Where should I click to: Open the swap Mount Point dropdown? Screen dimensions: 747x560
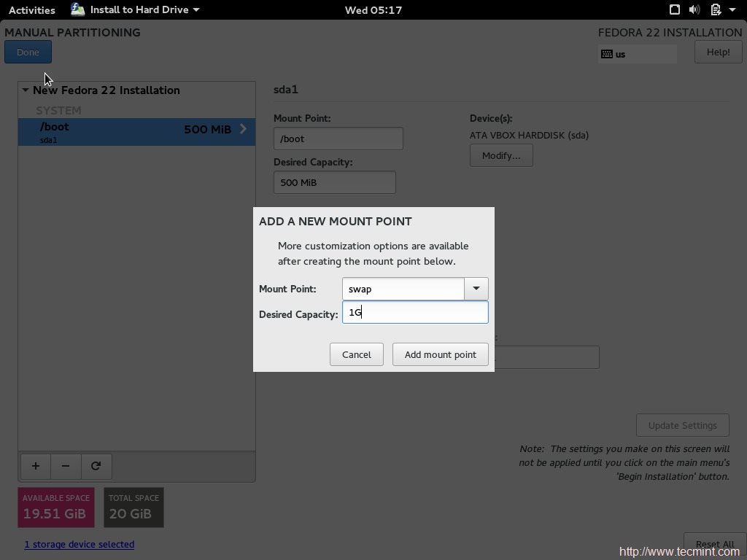[476, 289]
